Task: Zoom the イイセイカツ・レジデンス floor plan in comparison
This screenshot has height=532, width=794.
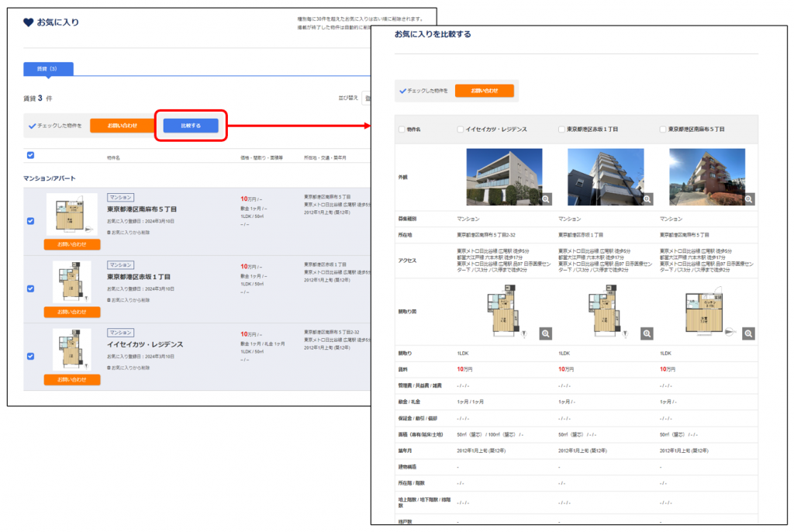Action: pyautogui.click(x=546, y=333)
